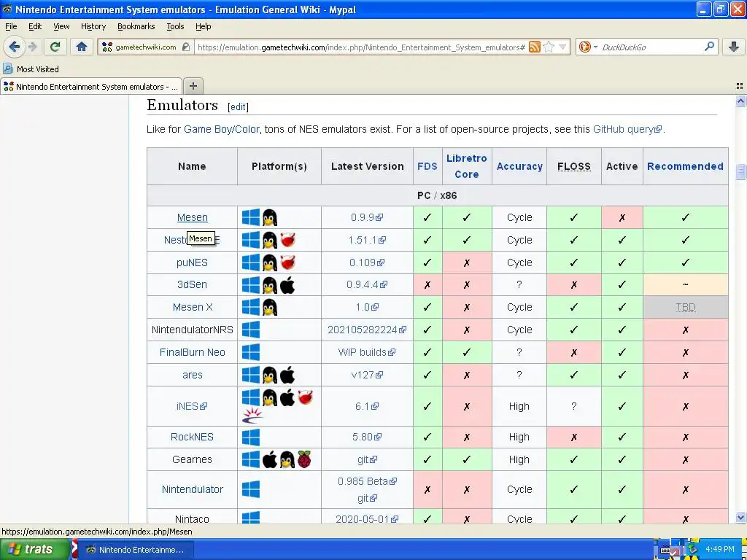Click the Recommended column header link
This screenshot has width=747, height=560.
[x=685, y=166]
